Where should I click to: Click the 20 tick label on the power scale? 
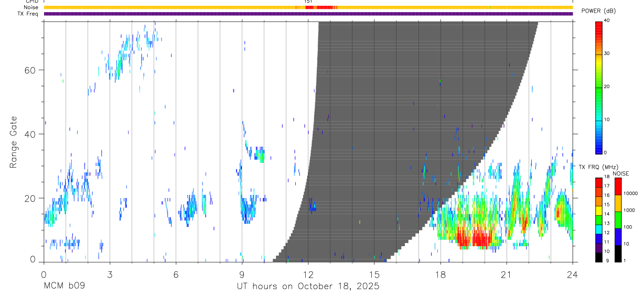606,86
